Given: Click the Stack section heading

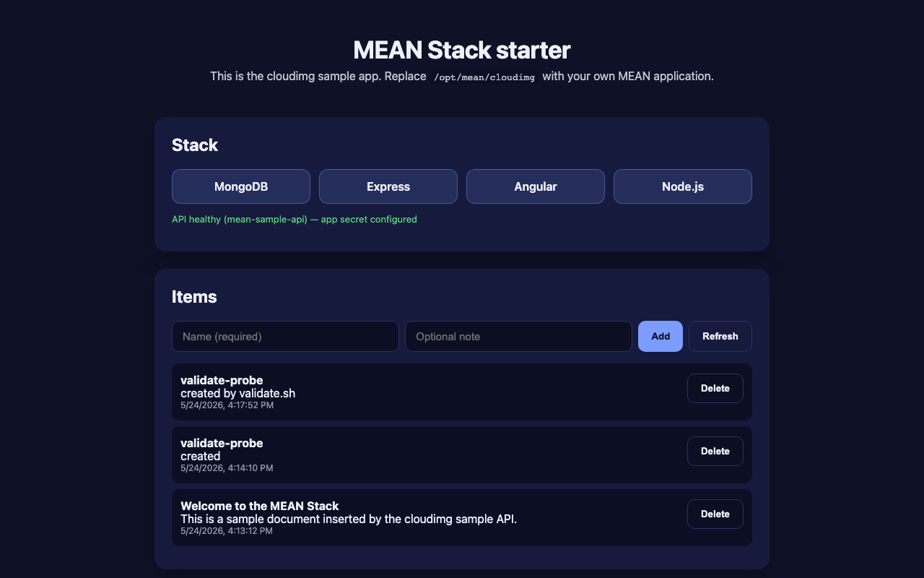Looking at the screenshot, I should pos(195,145).
